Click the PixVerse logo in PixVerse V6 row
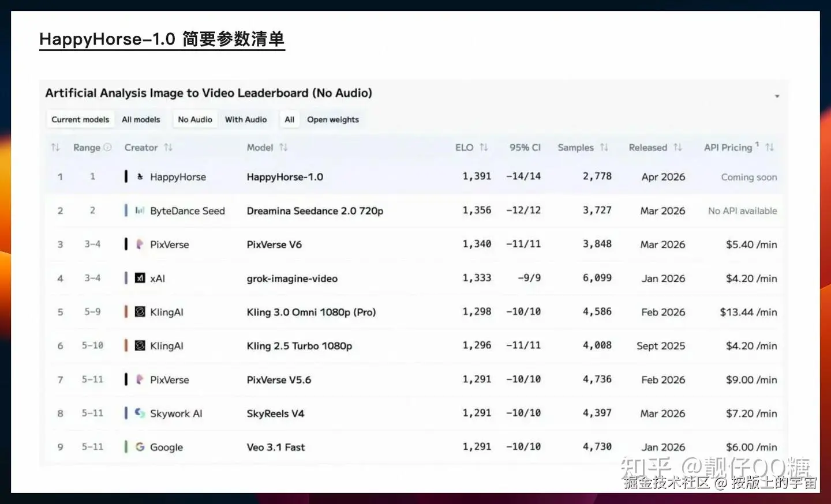Screen dimensions: 831x504 (140, 245)
